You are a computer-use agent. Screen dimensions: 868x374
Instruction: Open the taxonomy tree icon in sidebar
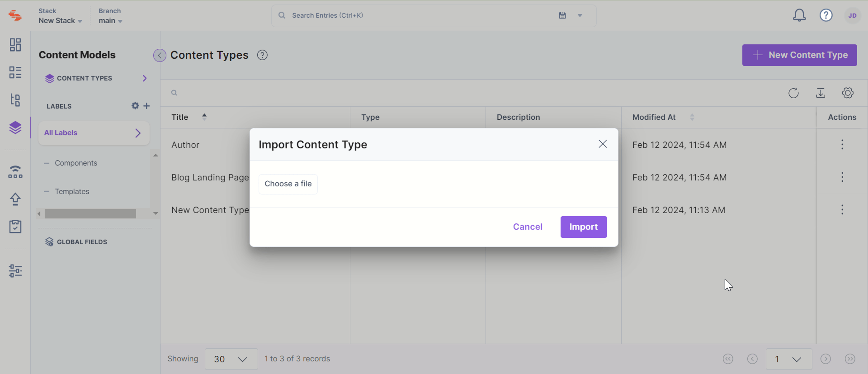(15, 100)
